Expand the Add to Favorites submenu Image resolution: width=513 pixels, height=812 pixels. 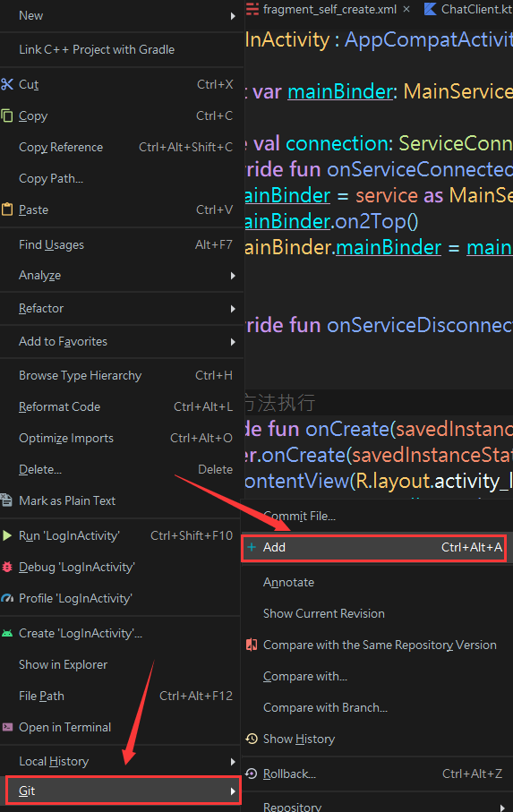coord(122,342)
